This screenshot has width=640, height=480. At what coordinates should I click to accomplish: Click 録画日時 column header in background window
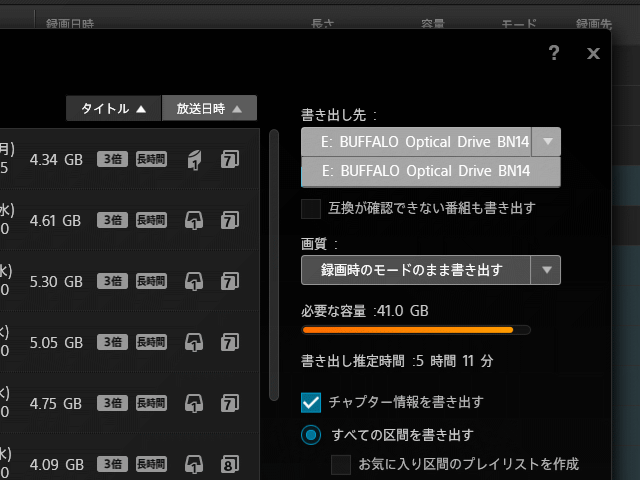tap(70, 24)
